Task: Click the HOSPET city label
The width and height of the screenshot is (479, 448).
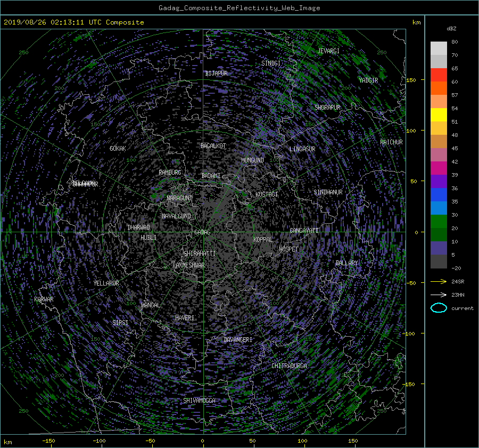Action: pos(288,249)
